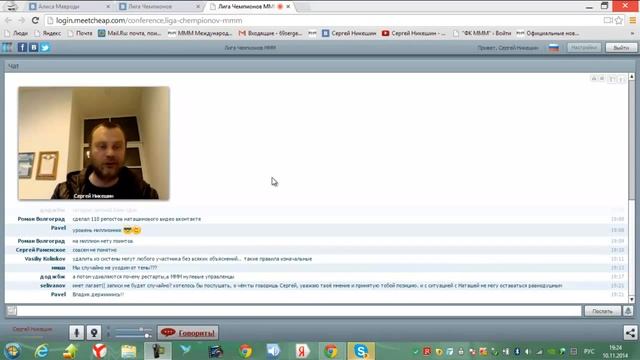Click the bell icon next to Послать
Viewport: 640px width, 360px height.
[628, 311]
